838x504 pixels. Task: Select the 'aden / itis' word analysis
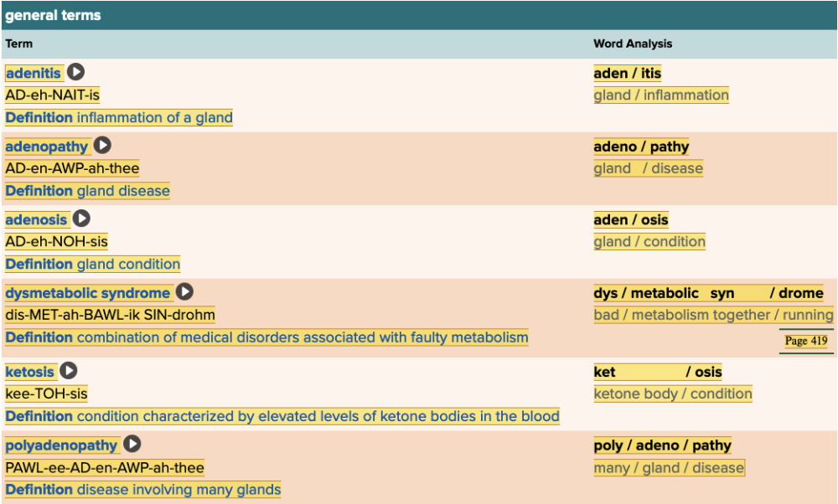[x=627, y=74]
